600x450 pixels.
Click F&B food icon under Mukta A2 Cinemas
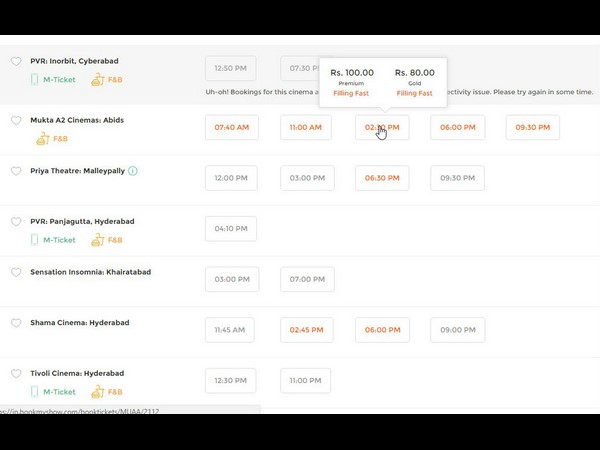[43, 139]
